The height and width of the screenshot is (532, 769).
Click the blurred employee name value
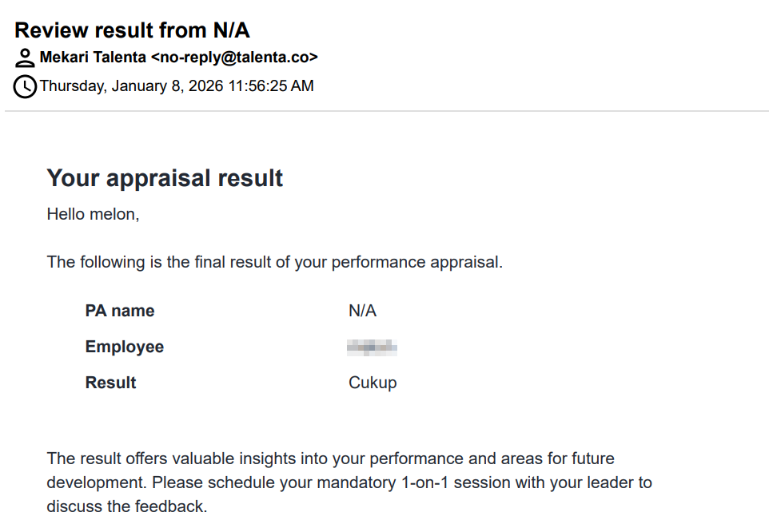pyautogui.click(x=373, y=347)
